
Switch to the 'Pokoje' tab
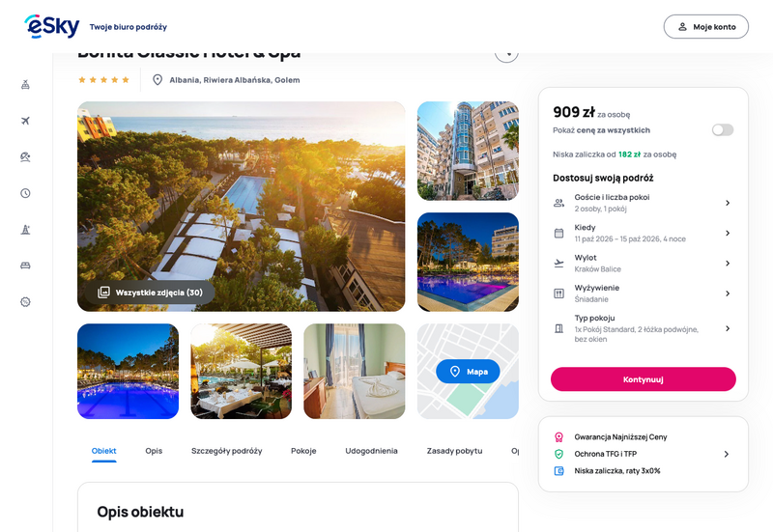[303, 451]
